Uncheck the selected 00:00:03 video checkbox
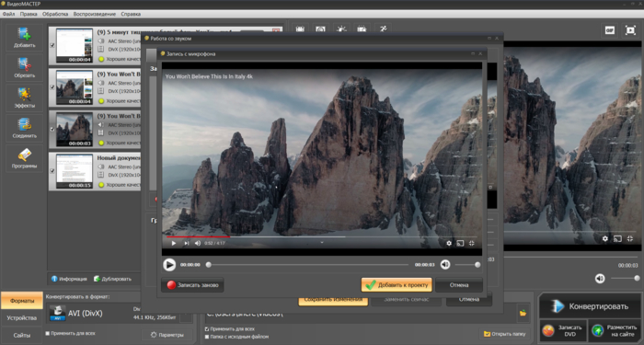The image size is (644, 345). tap(52, 129)
